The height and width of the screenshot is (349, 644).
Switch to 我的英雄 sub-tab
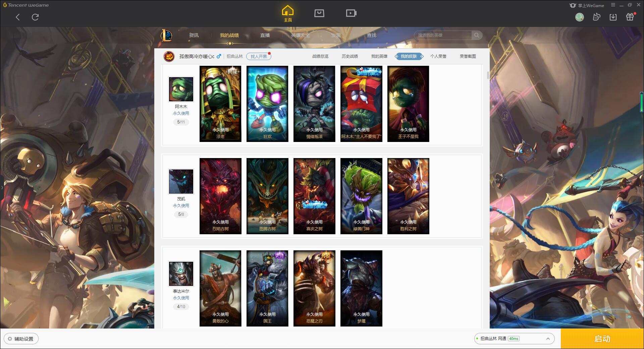click(379, 56)
